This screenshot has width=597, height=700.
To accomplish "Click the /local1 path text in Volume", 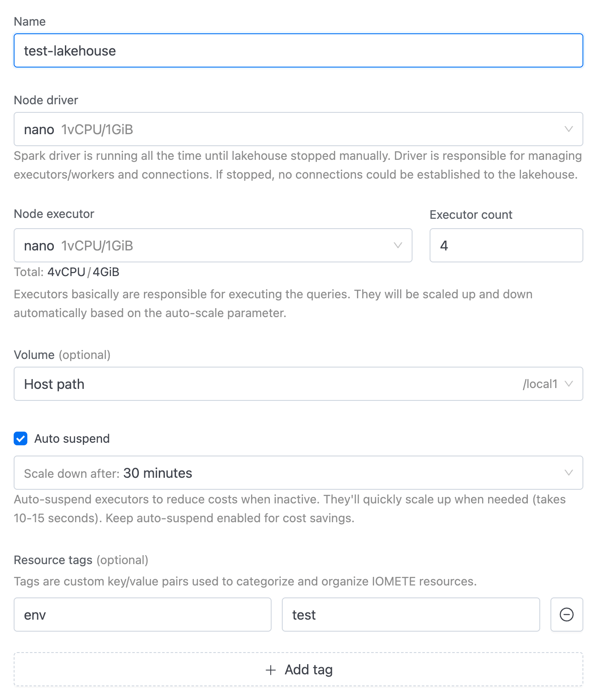I will (540, 384).
